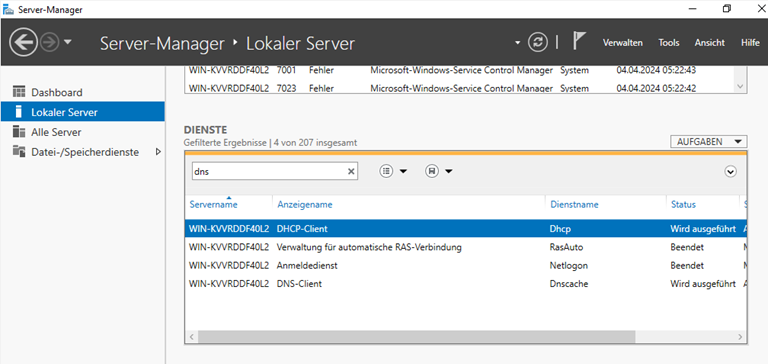
Task: Select event 7001 Fehler row
Action: [459, 71]
